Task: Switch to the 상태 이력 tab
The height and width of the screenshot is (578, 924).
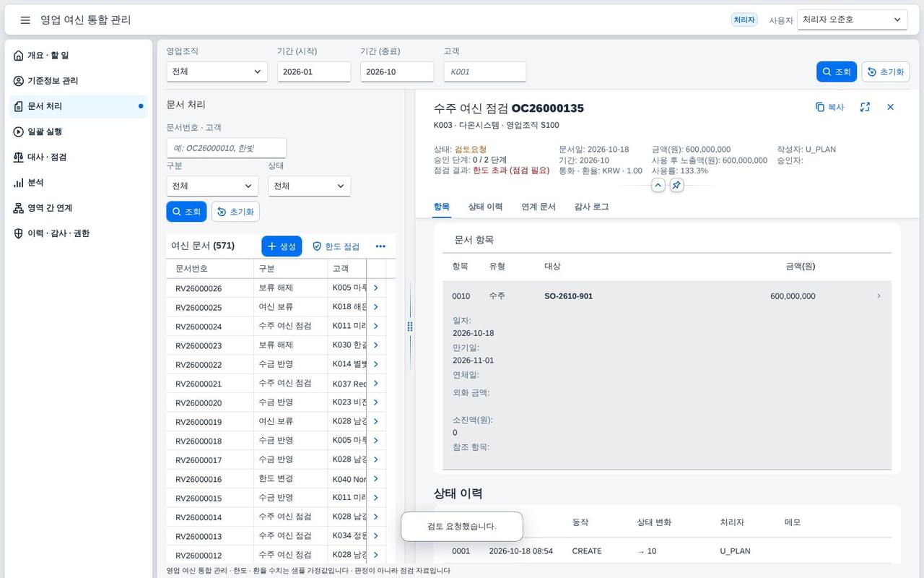Action: (x=485, y=207)
